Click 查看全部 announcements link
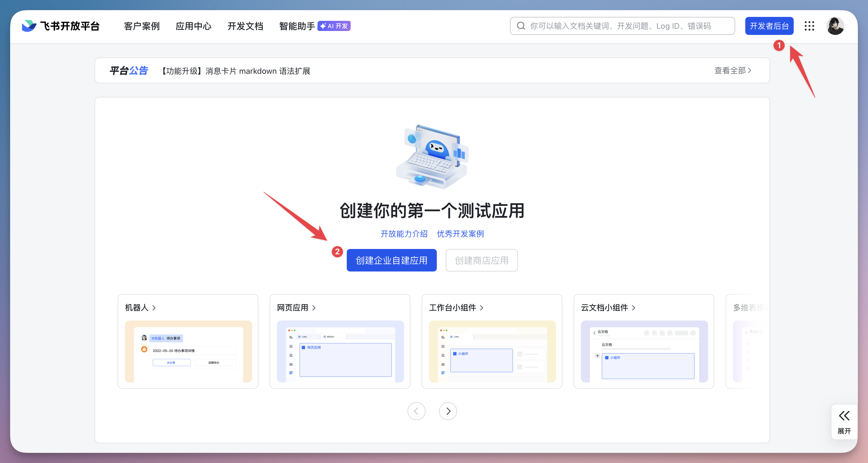Screen dimensions: 868x463 point(733,70)
